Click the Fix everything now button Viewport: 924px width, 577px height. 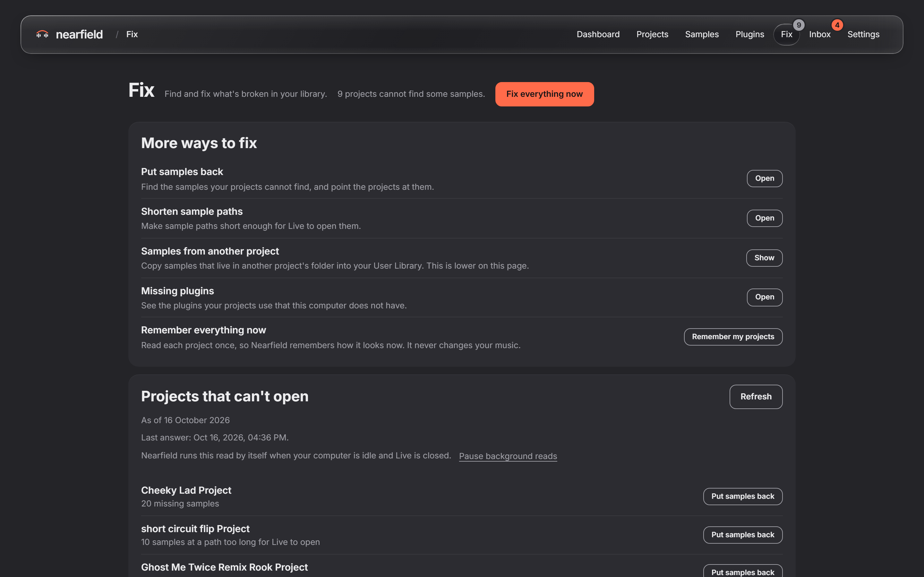(x=544, y=94)
